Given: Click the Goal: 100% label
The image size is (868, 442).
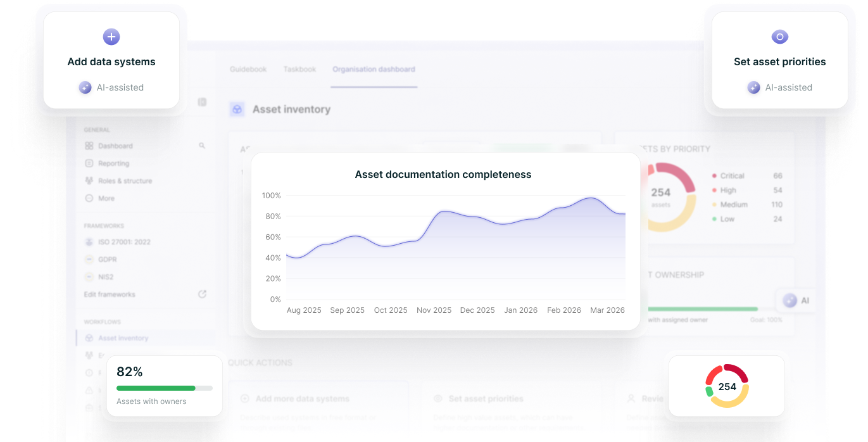Looking at the screenshot, I should (766, 320).
